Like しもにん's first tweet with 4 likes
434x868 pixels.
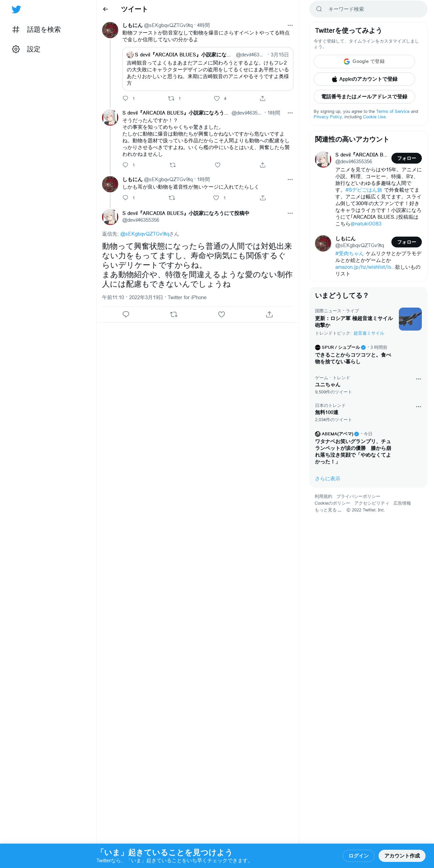coord(217,98)
